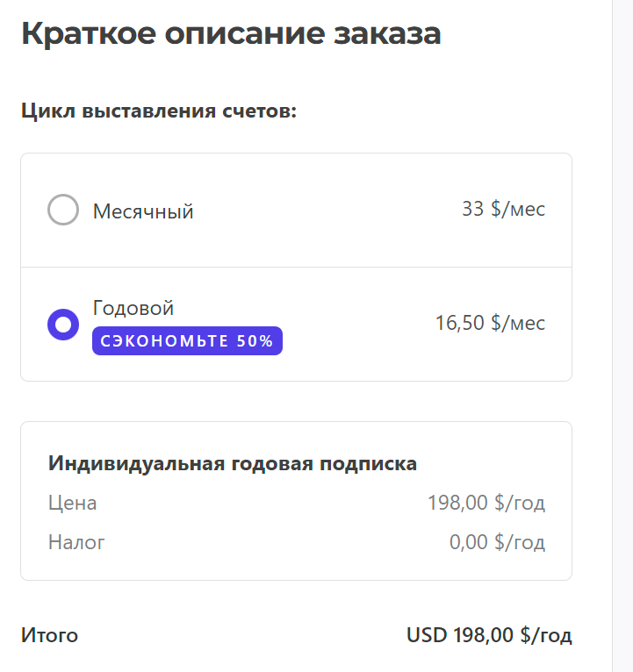
Task: Click the "Итого" total label
Action: 49,635
